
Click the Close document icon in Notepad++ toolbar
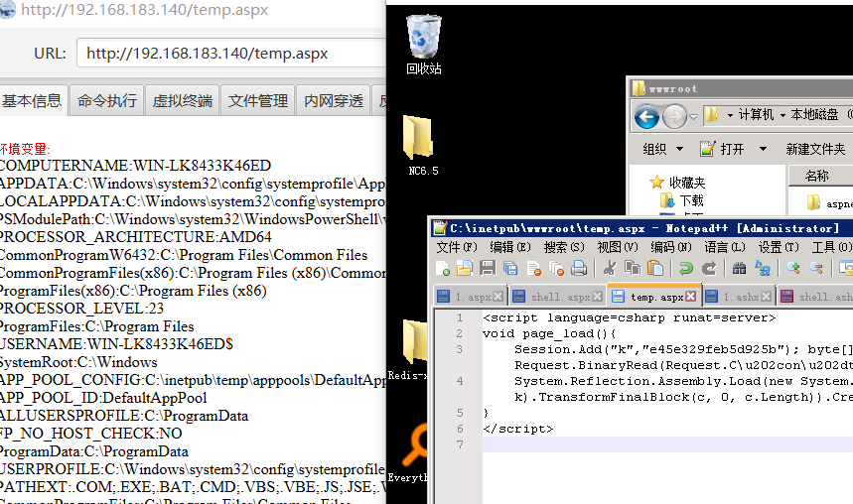tap(534, 268)
